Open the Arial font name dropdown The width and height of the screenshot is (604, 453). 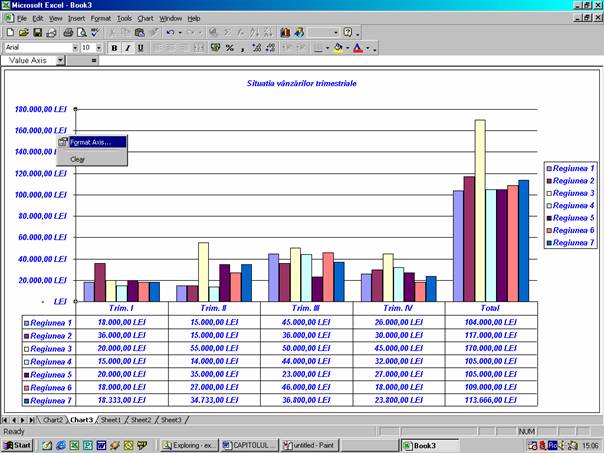(73, 47)
